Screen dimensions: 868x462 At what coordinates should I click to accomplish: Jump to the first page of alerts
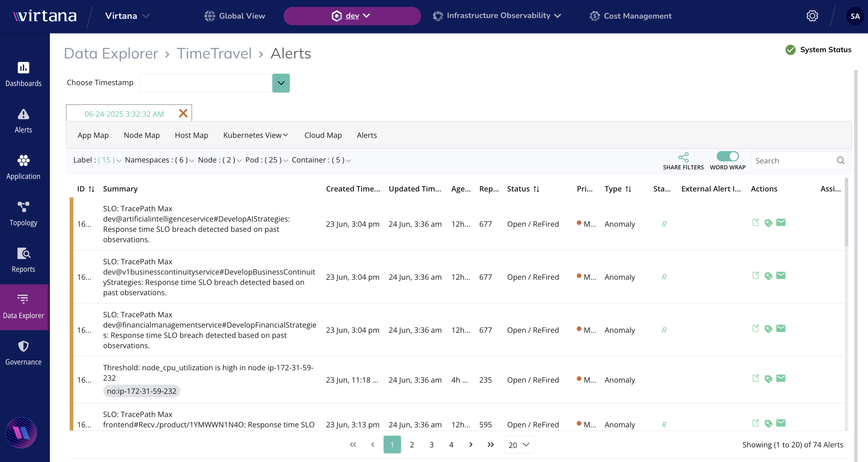353,445
